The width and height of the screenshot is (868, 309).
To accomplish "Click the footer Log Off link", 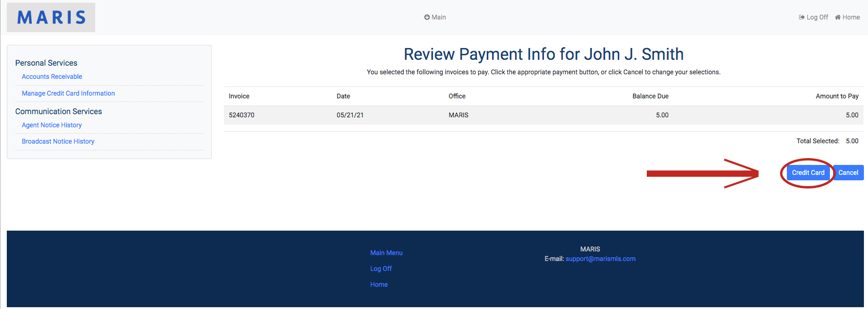I will point(381,269).
